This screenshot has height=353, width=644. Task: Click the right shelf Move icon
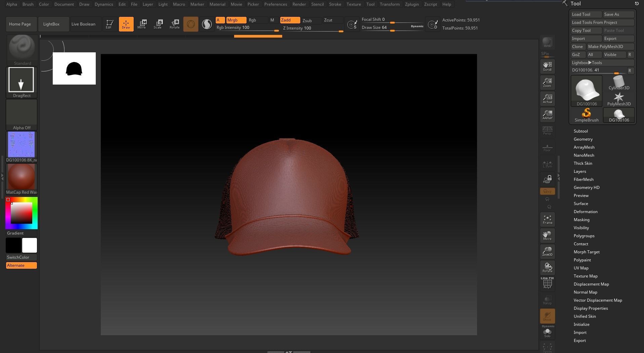point(547,236)
